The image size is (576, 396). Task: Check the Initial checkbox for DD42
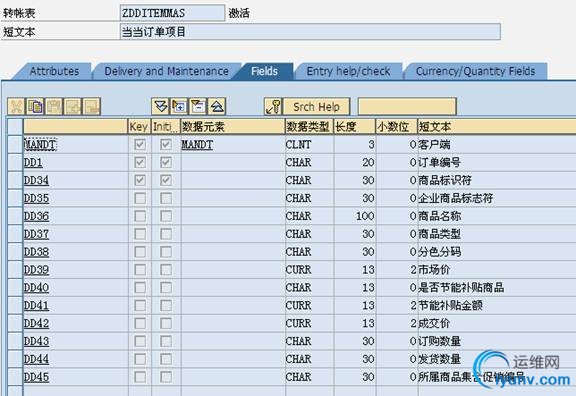coord(166,324)
